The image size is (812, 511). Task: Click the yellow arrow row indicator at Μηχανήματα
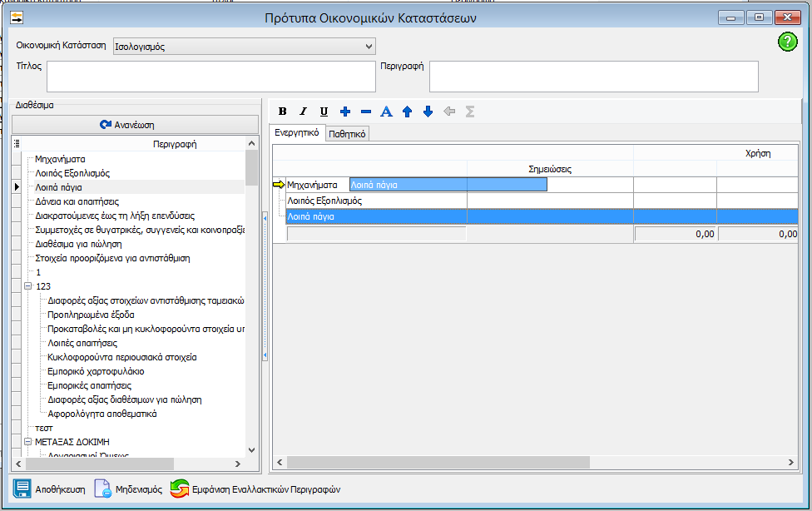tap(279, 185)
